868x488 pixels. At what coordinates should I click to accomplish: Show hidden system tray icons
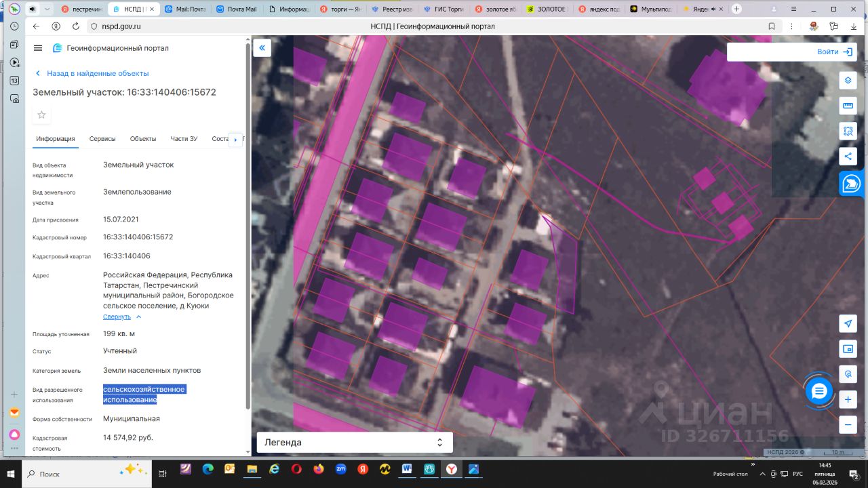click(x=764, y=474)
